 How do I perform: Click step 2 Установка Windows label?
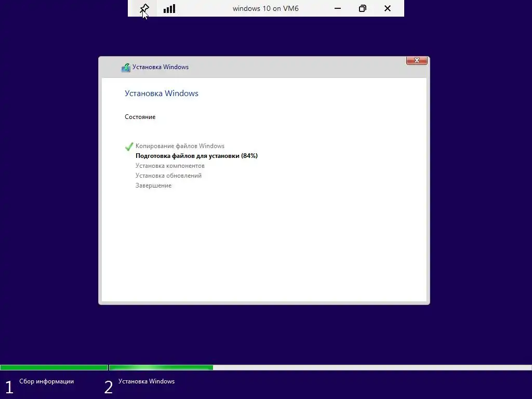(147, 381)
